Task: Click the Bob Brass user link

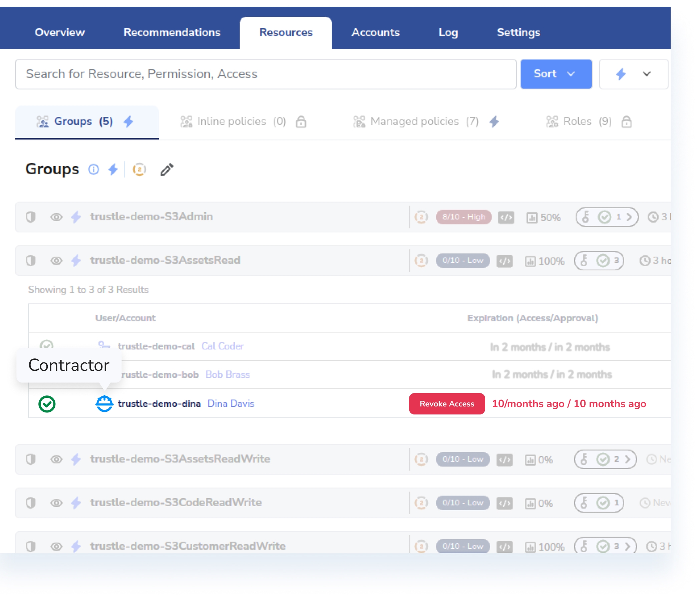Action: [x=227, y=375]
